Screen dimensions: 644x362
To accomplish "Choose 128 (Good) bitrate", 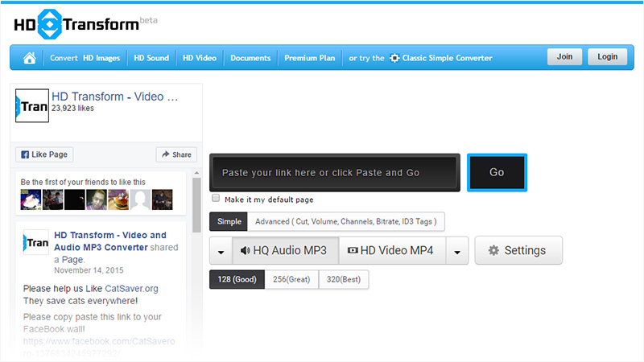I will point(237,279).
